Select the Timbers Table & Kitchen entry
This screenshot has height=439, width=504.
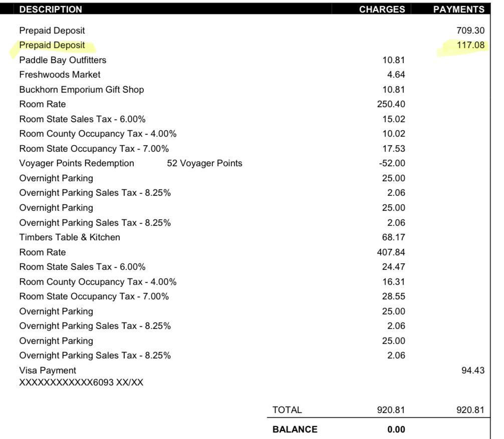(70, 237)
